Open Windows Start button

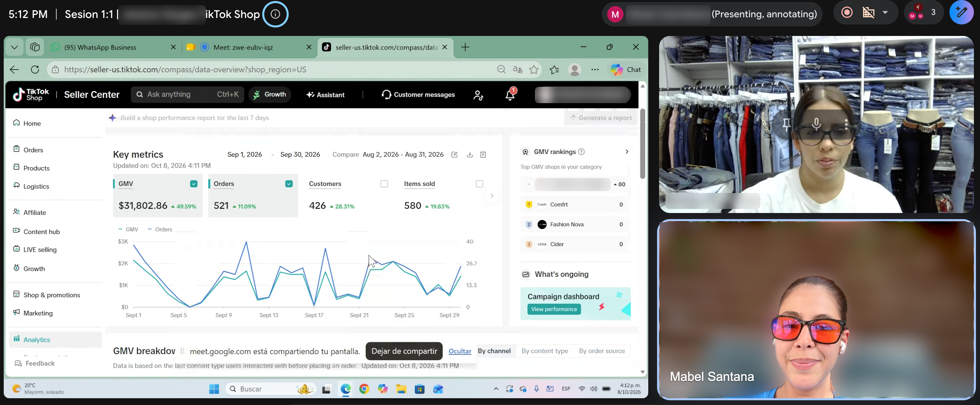click(x=214, y=389)
